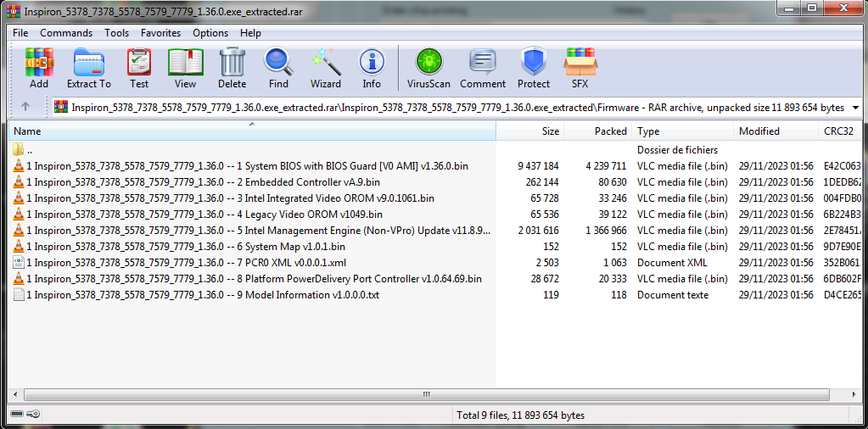Sort the list by Type column
This screenshot has height=429, width=868.
pyautogui.click(x=683, y=131)
